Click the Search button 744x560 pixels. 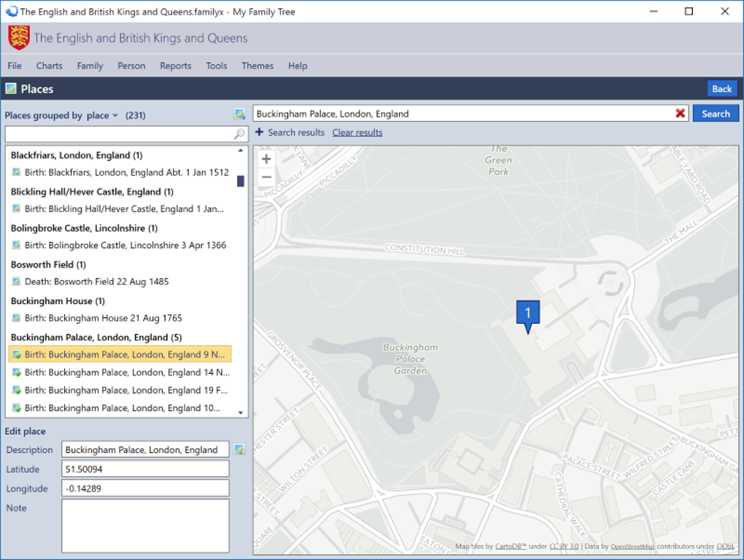pyautogui.click(x=716, y=114)
